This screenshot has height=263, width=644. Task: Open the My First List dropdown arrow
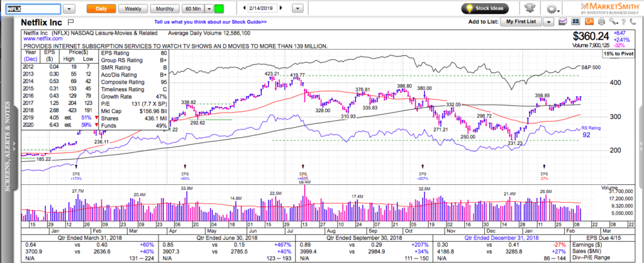pos(548,22)
